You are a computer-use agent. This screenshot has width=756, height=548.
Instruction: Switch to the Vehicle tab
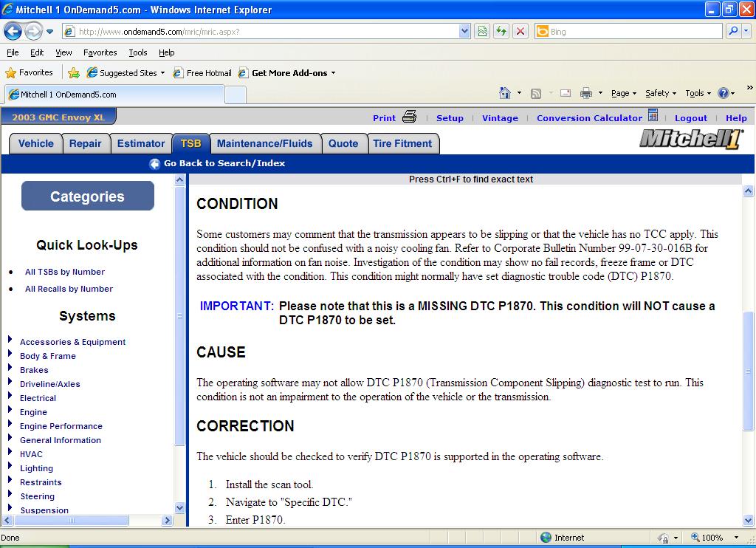pos(36,144)
